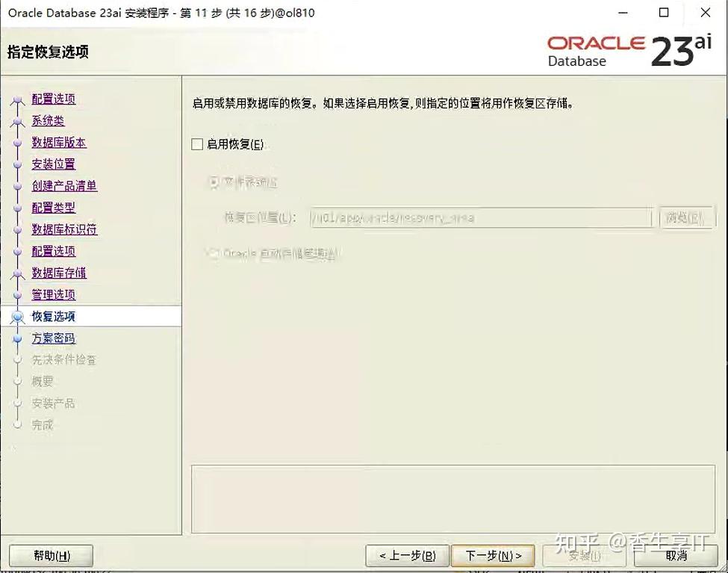The height and width of the screenshot is (573, 728).
Task: Click the arrow icon beside 系统类
Action: click(16, 120)
